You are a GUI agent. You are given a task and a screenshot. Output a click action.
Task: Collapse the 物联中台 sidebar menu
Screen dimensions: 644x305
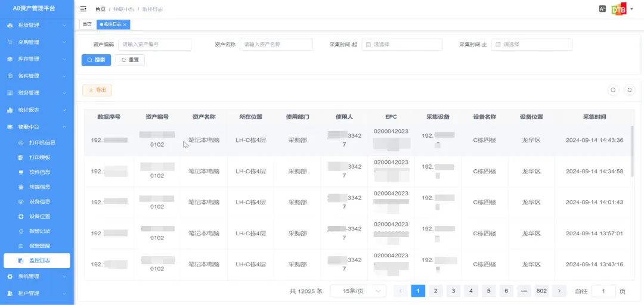click(x=37, y=127)
